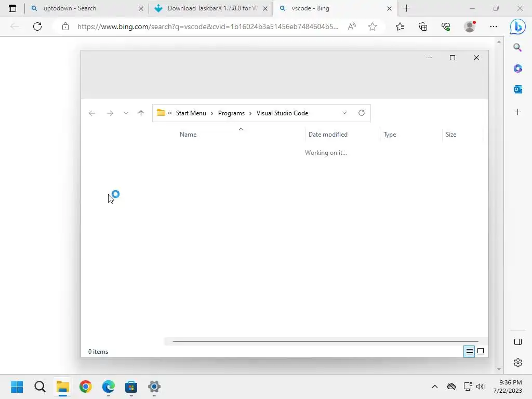Viewport: 532px width, 399px height.
Task: Switch to Download TaskbarX tab
Action: [x=211, y=8]
